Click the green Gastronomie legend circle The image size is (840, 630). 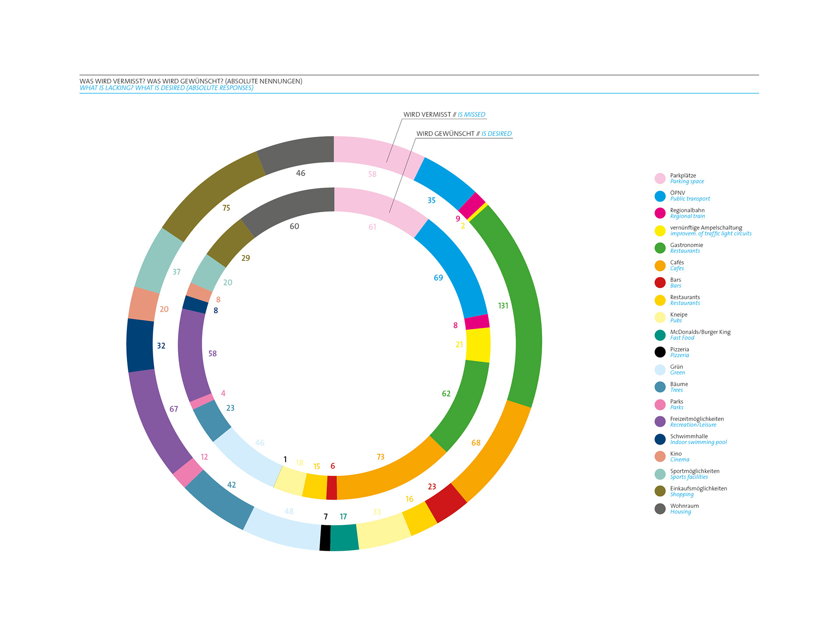[660, 248]
